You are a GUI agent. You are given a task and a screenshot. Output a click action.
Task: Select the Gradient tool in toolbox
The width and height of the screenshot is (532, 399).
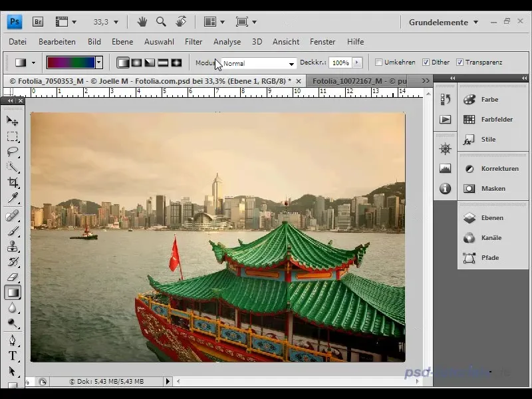[13, 293]
